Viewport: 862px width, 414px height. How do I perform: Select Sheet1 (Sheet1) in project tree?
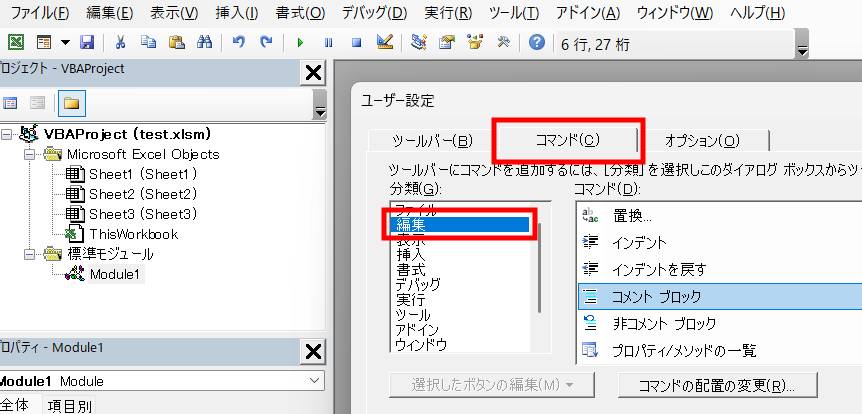(143, 174)
